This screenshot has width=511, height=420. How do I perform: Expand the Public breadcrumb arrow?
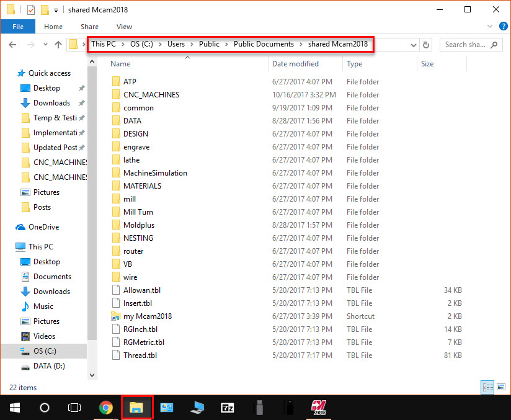(x=226, y=44)
